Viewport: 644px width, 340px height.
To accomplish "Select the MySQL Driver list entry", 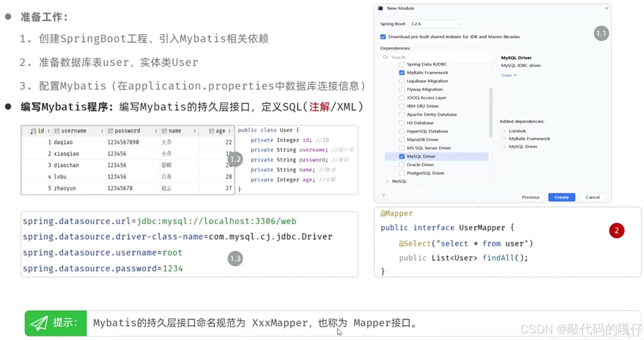I will (x=421, y=156).
